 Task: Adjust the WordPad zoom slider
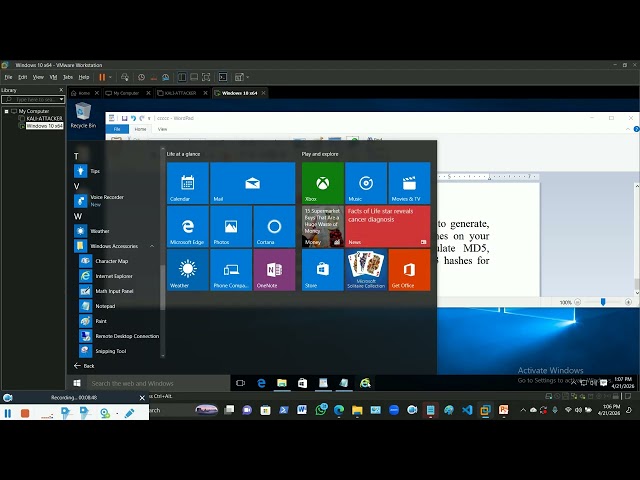603,302
